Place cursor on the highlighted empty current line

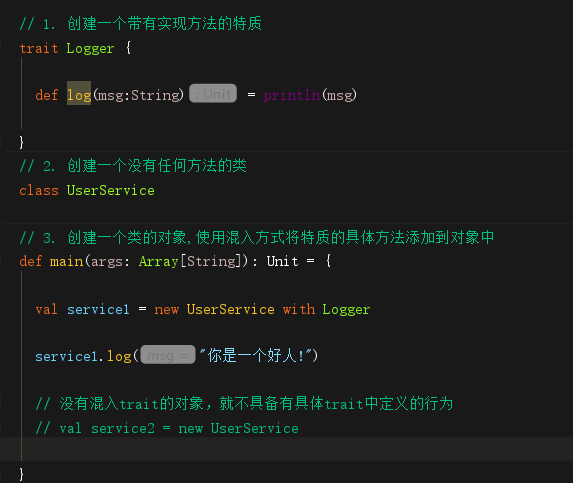point(286,449)
